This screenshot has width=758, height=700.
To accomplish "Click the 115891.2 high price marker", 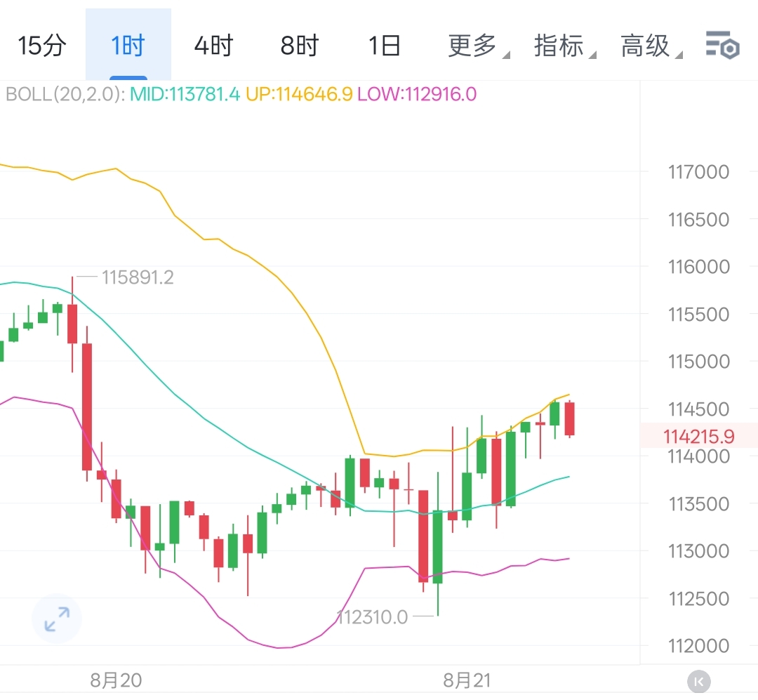I will point(137,277).
